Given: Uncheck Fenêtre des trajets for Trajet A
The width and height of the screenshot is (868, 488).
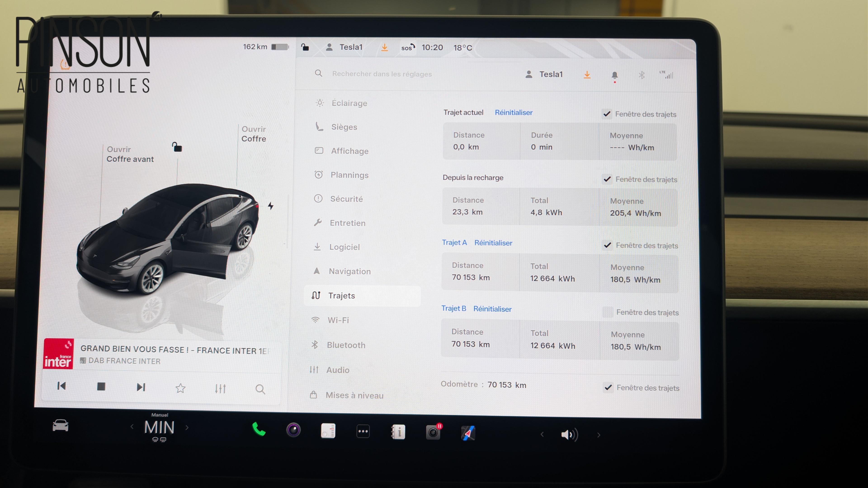Looking at the screenshot, I should pyautogui.click(x=608, y=245).
